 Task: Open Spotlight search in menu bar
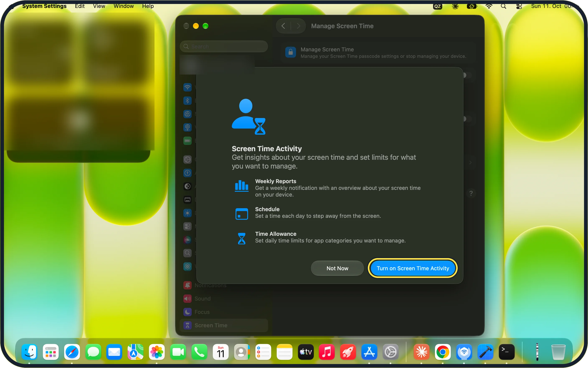coord(503,6)
